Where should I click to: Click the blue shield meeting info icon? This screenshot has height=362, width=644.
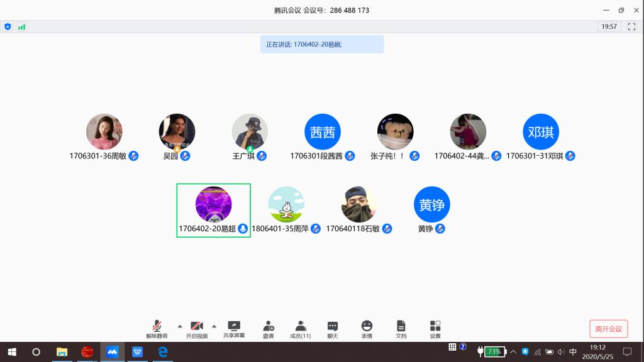pyautogui.click(x=8, y=26)
